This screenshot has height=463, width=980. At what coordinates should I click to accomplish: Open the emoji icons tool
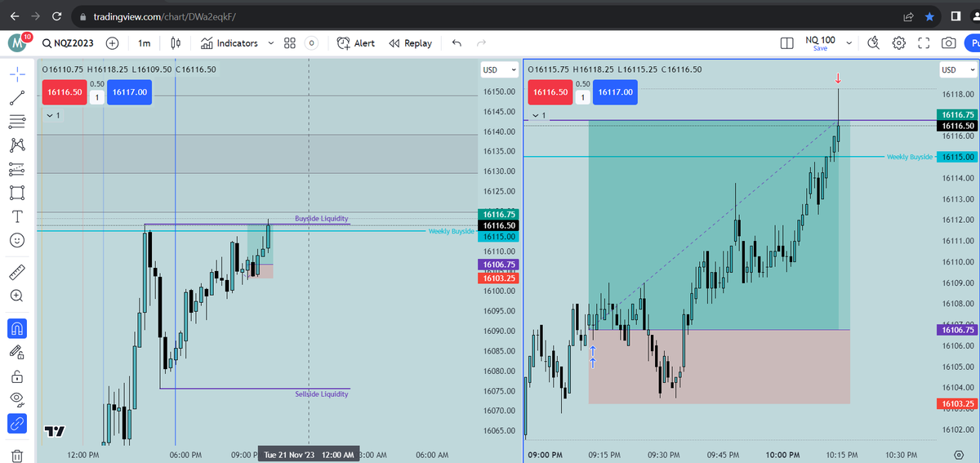[x=16, y=240]
